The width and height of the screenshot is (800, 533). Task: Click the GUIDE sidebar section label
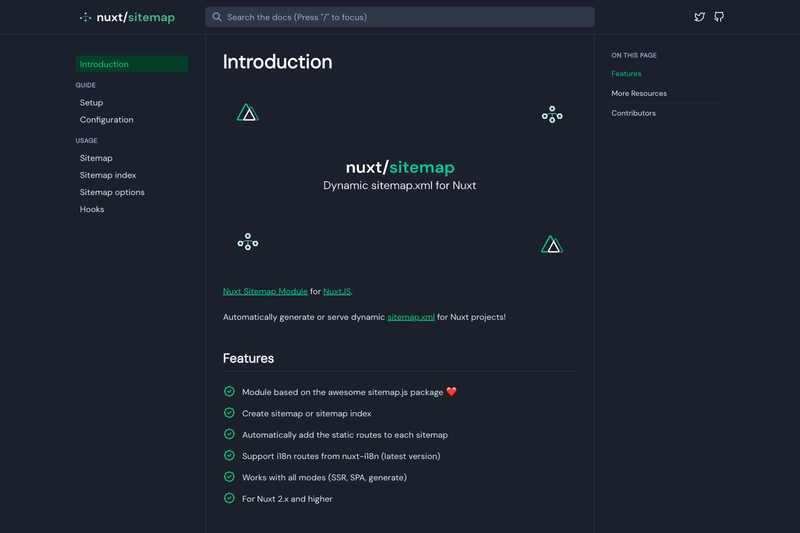click(86, 85)
